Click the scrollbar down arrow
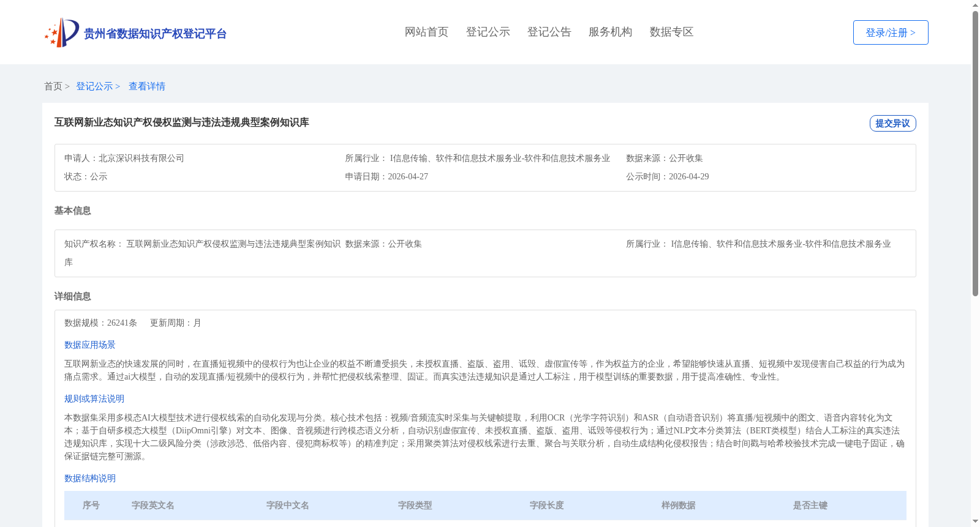Viewport: 980px width, 527px height. [975, 522]
